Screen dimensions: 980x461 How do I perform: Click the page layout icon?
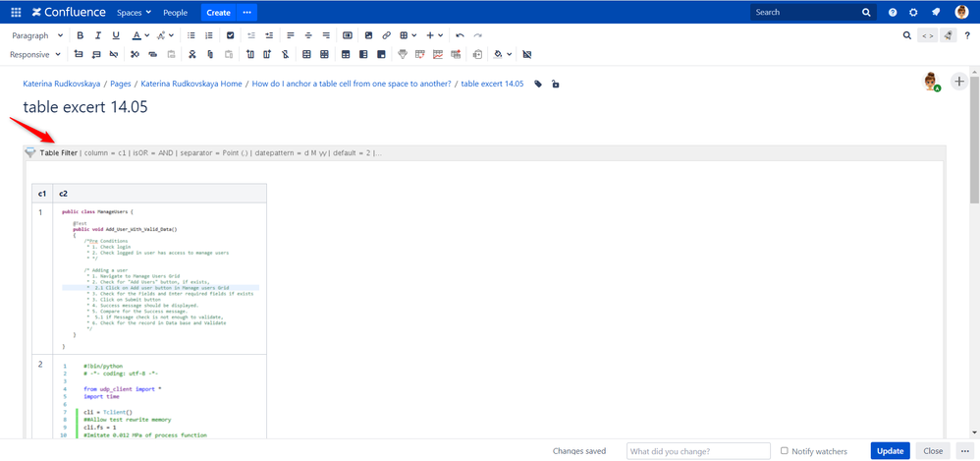348,35
